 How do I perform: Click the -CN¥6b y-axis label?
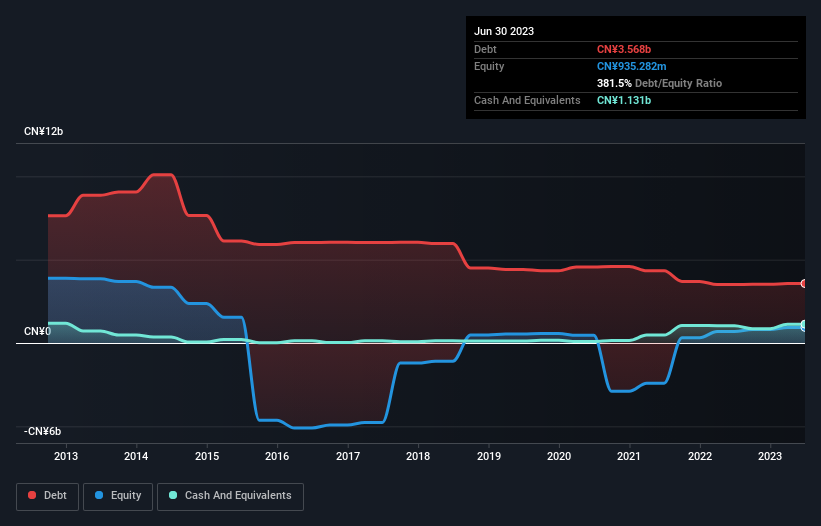pos(42,431)
